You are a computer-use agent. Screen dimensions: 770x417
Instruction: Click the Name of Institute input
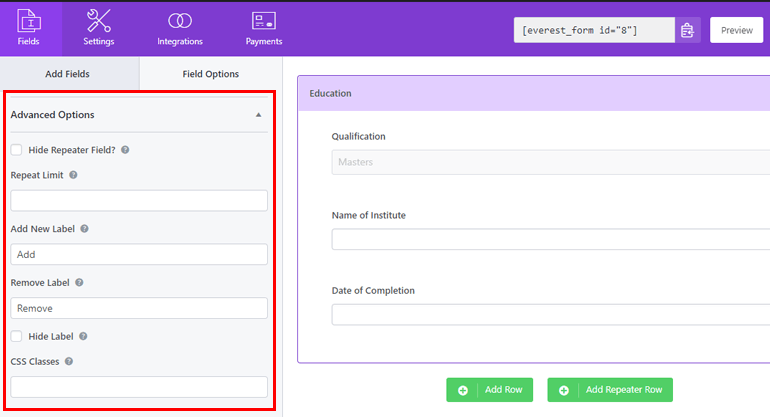tap(550, 239)
